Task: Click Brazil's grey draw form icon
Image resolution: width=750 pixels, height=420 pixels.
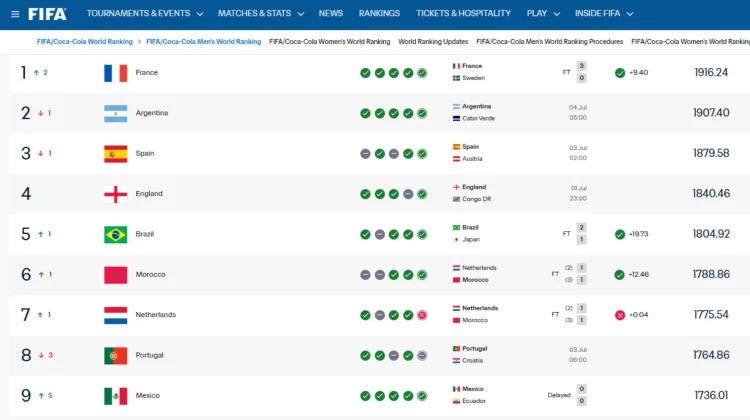Action: 379,234
